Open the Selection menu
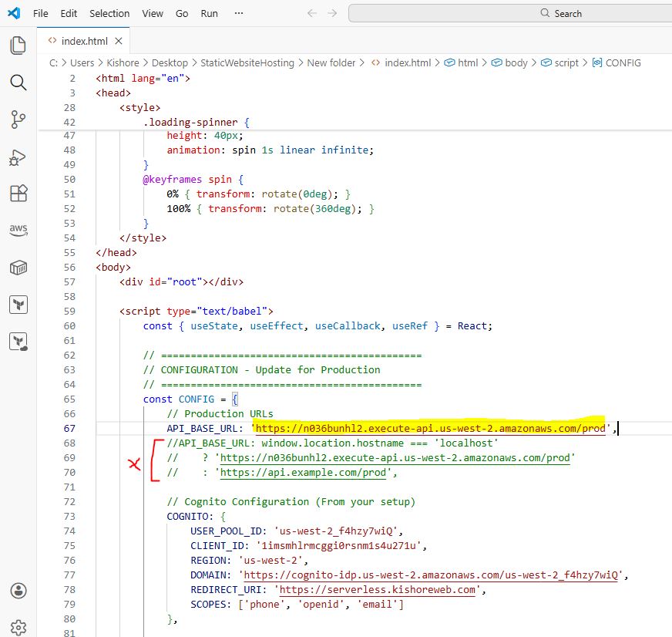 (x=109, y=13)
